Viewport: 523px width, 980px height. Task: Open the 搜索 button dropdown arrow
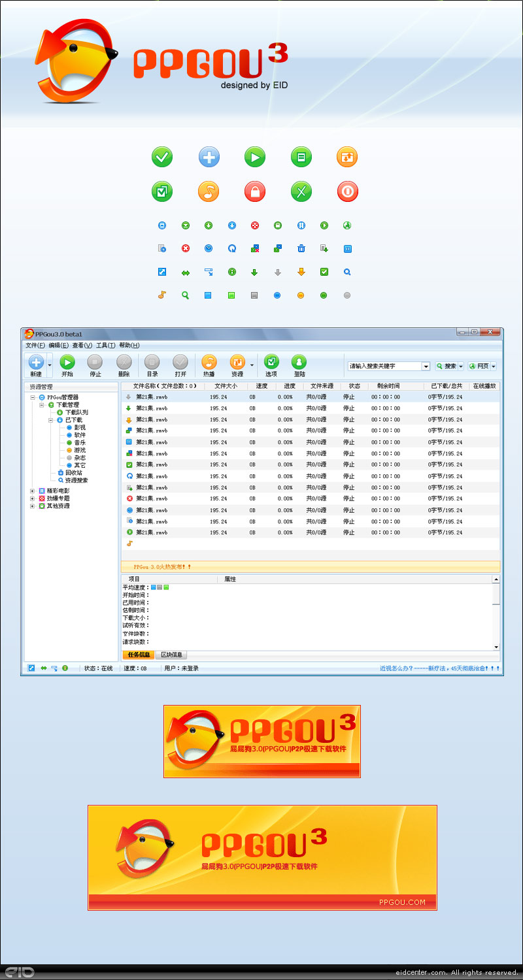tap(461, 367)
